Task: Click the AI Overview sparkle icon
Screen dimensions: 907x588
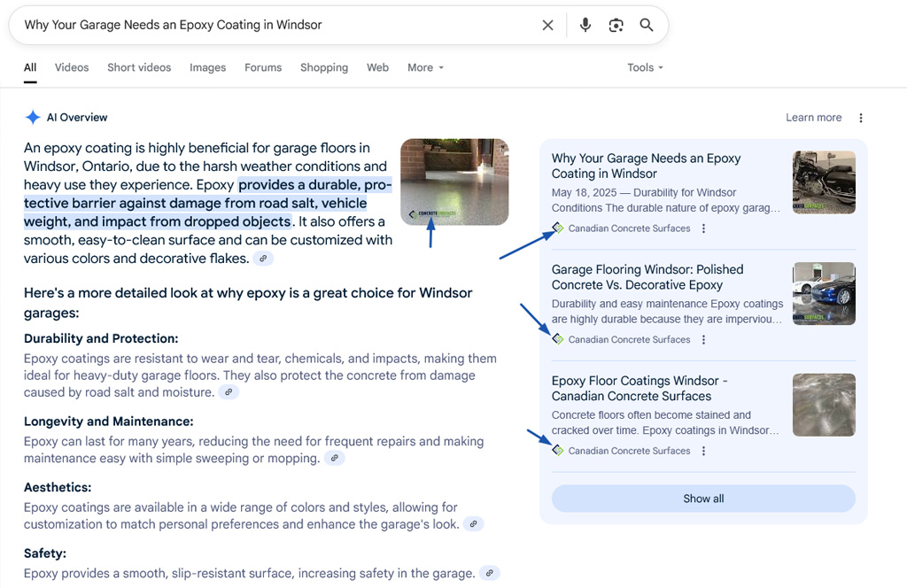Action: (x=33, y=117)
